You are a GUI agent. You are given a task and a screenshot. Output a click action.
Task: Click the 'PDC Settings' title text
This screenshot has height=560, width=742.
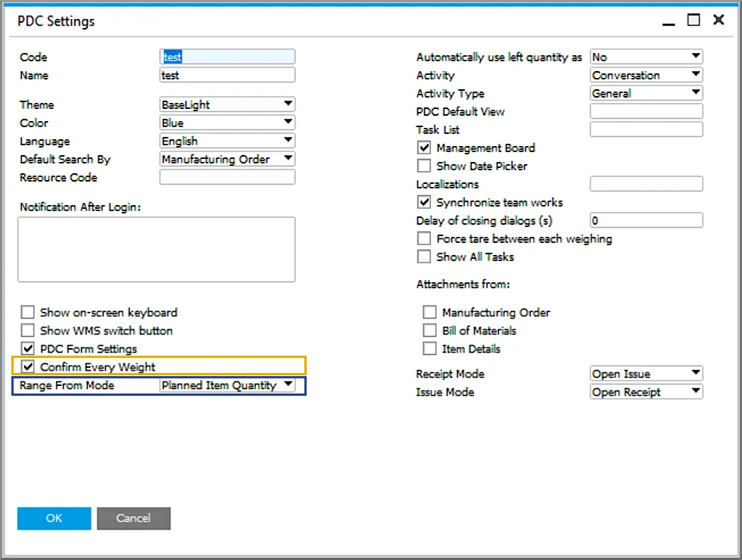(x=56, y=21)
